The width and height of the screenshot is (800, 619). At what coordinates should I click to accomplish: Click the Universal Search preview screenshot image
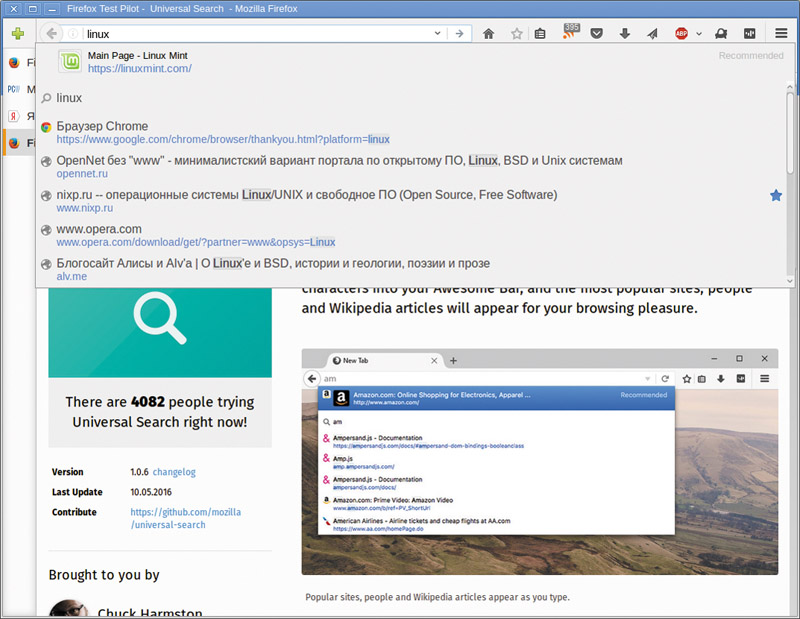(x=540, y=462)
